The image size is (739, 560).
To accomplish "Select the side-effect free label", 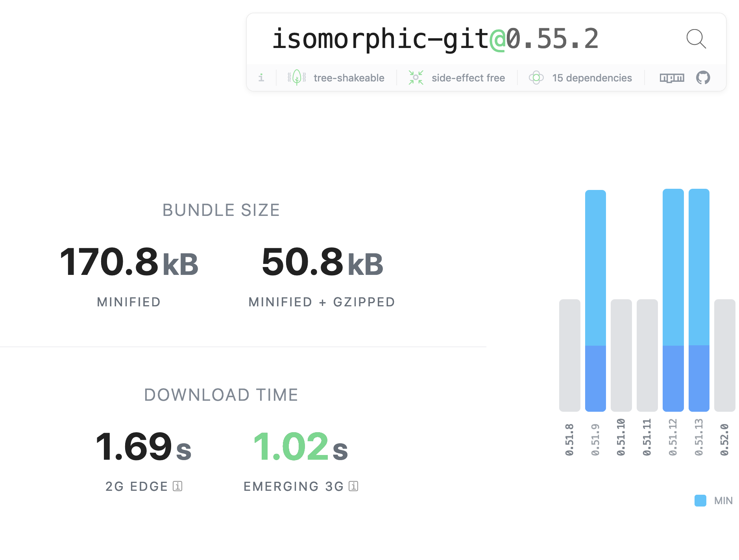I will point(468,78).
